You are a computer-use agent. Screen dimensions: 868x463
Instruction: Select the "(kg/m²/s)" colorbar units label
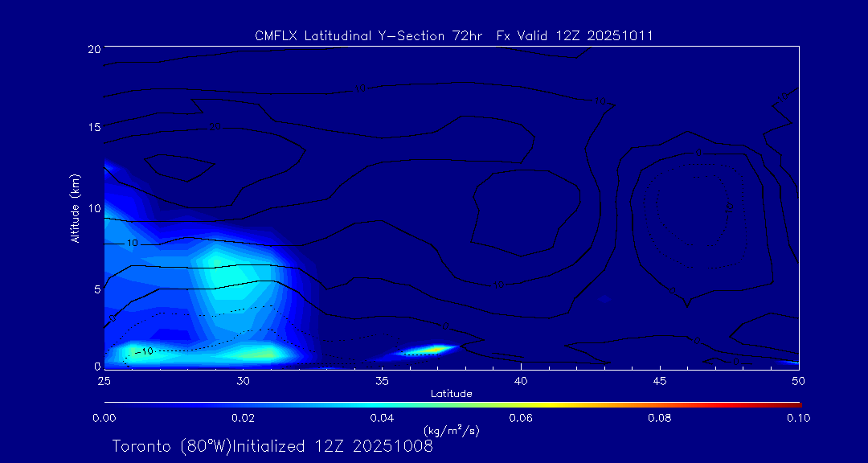click(x=451, y=430)
